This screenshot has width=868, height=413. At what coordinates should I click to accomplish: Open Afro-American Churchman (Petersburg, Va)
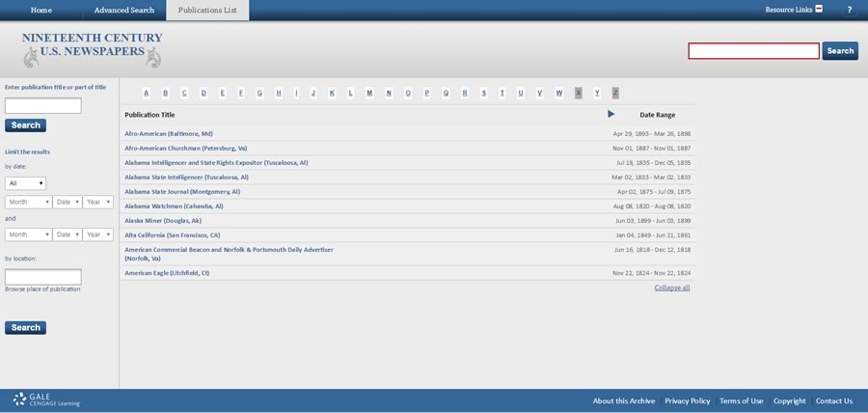185,149
